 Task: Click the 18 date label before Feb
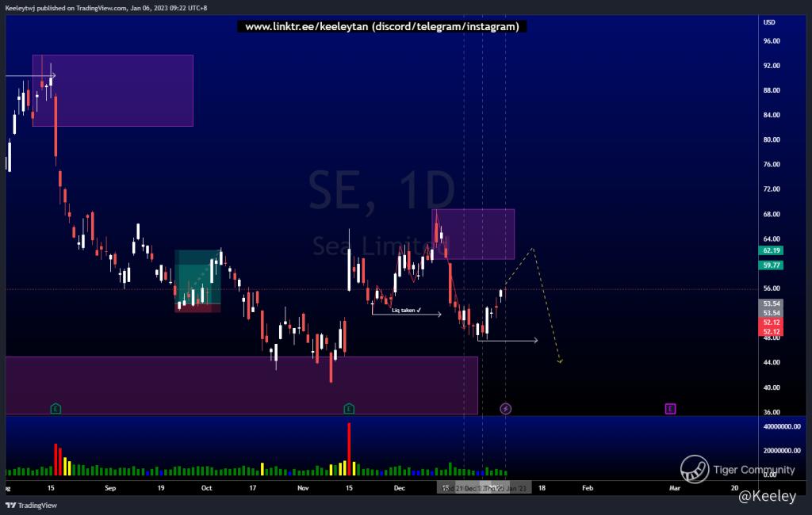(x=542, y=488)
